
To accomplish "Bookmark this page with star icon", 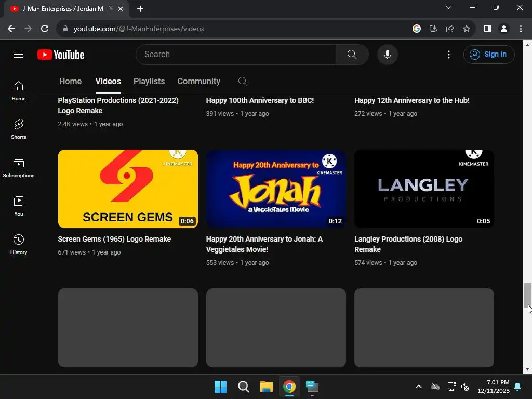I will click(467, 29).
